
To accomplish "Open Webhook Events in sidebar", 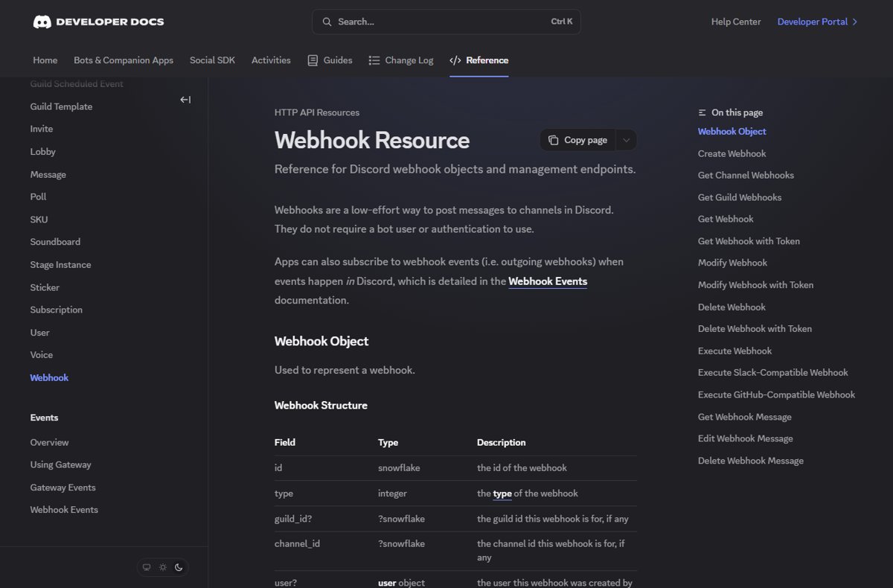I will click(x=64, y=510).
